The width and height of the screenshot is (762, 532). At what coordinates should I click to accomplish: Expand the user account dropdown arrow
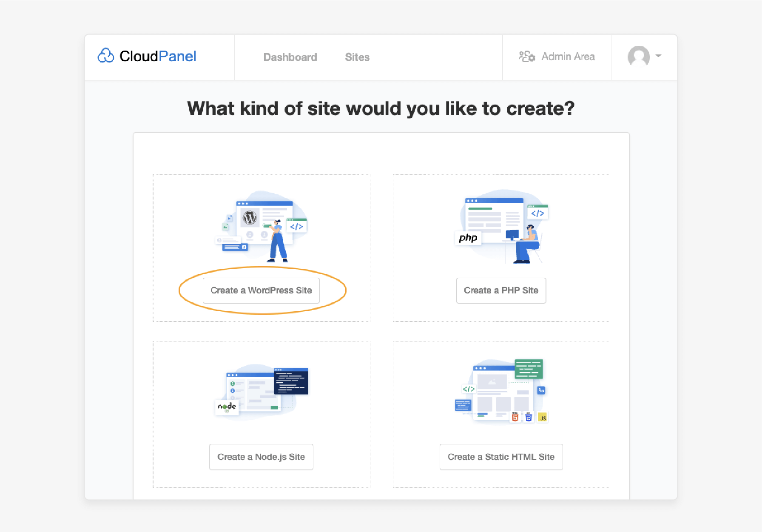(x=658, y=56)
